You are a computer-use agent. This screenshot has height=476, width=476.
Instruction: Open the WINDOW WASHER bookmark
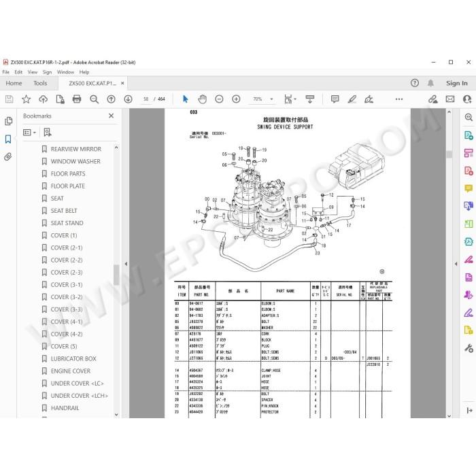coord(75,161)
